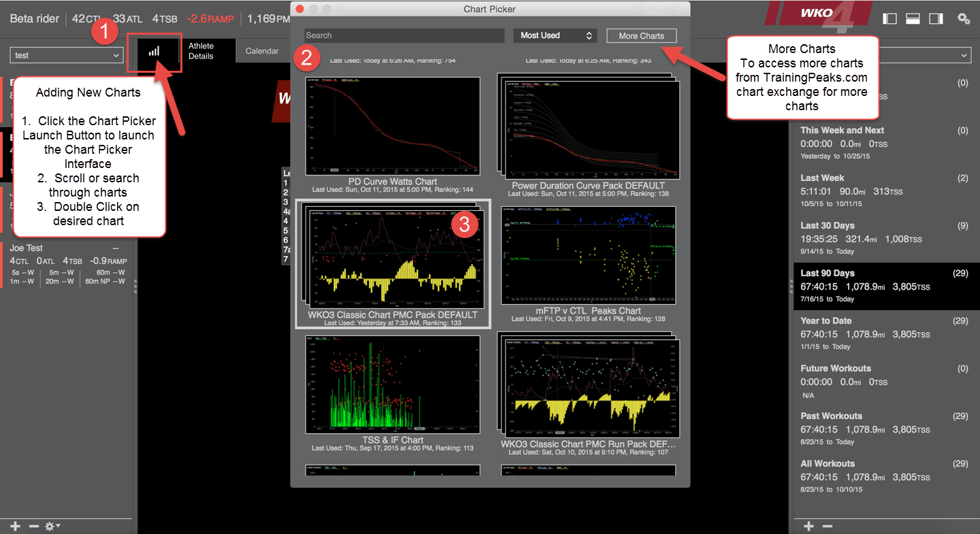Add an athlete with the left plus icon
This screenshot has width=980, height=534.
click(x=16, y=526)
